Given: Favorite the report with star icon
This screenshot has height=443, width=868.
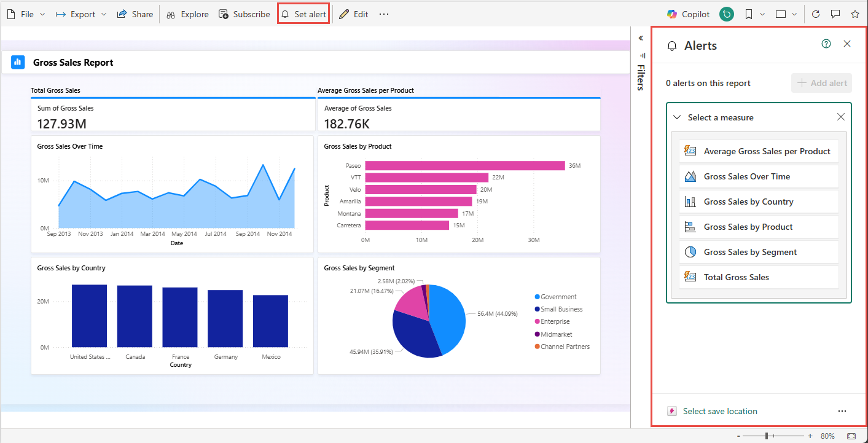Looking at the screenshot, I should (855, 14).
